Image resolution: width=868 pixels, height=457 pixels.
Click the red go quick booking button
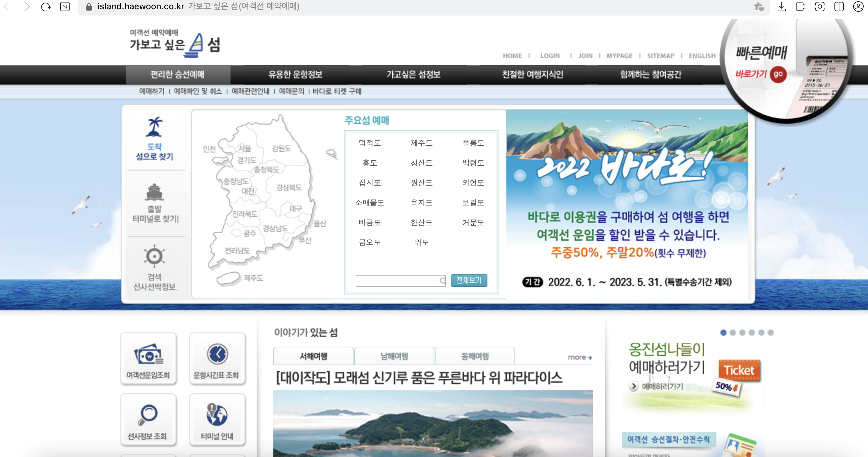(778, 74)
